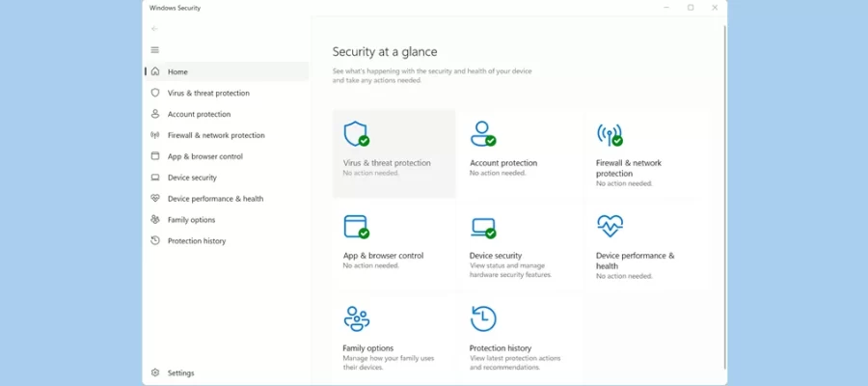Click the clock icon beside Protection history in sidebar
The height and width of the screenshot is (386, 868).
click(155, 240)
